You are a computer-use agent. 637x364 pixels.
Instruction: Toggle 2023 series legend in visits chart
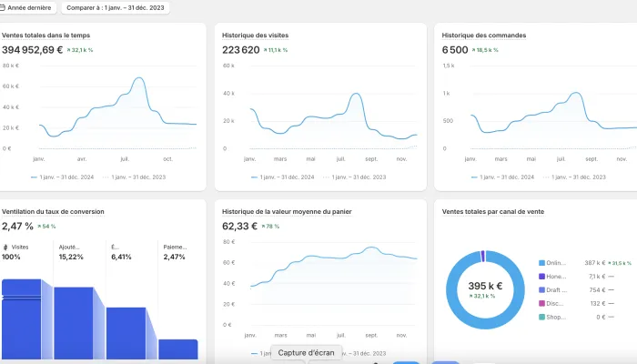pos(355,177)
